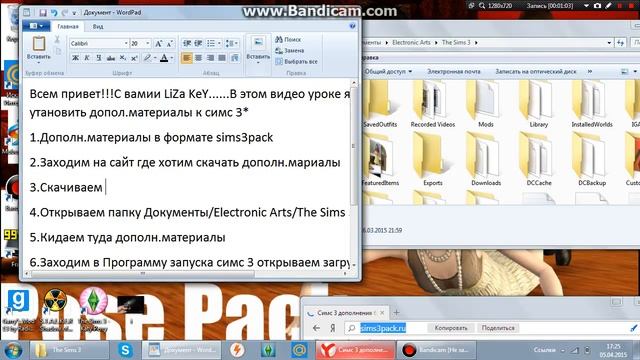The width and height of the screenshot is (640, 360).
Task: Align text left
Action: [x=187, y=58]
